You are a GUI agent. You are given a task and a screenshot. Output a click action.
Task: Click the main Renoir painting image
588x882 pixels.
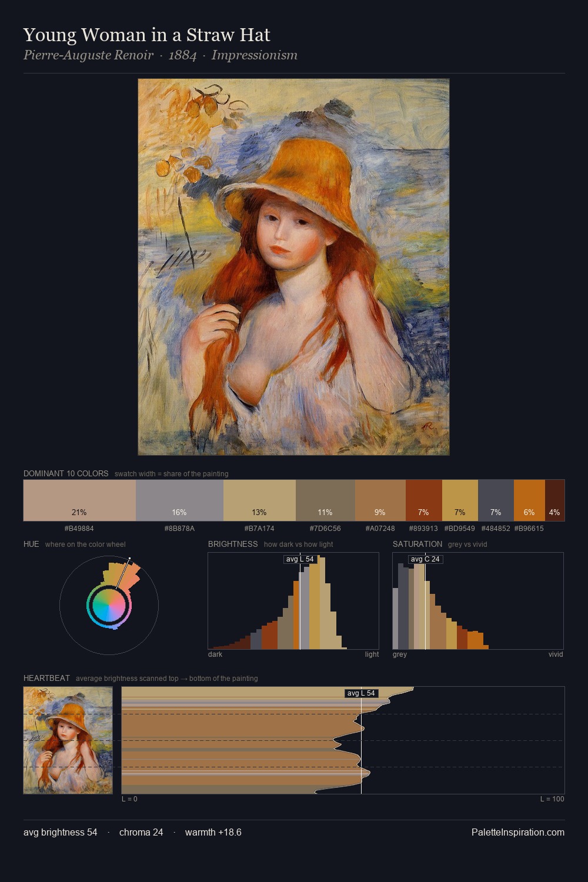pyautogui.click(x=293, y=267)
